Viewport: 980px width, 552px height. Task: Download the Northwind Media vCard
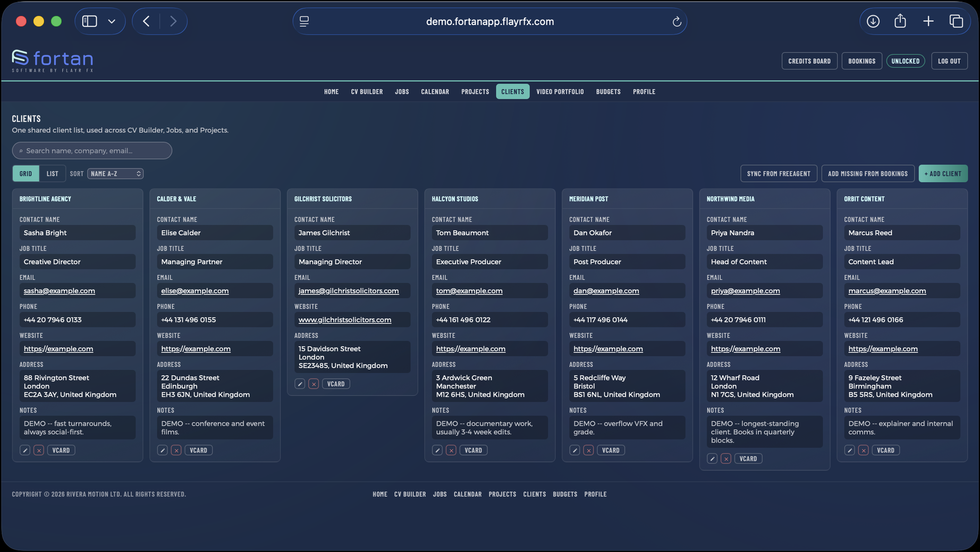tap(748, 458)
